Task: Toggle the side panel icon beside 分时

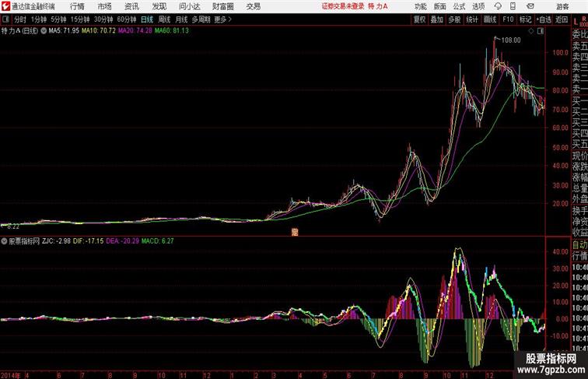Action: [5, 19]
